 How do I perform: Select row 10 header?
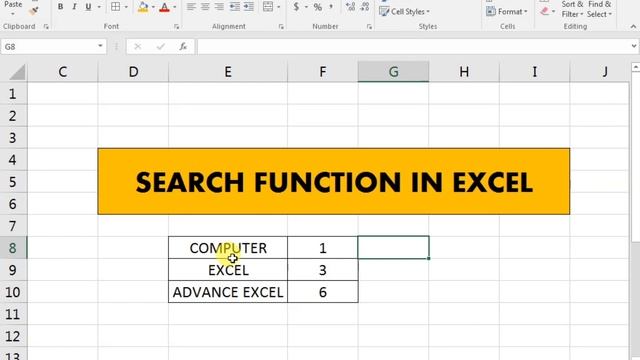tap(13, 292)
